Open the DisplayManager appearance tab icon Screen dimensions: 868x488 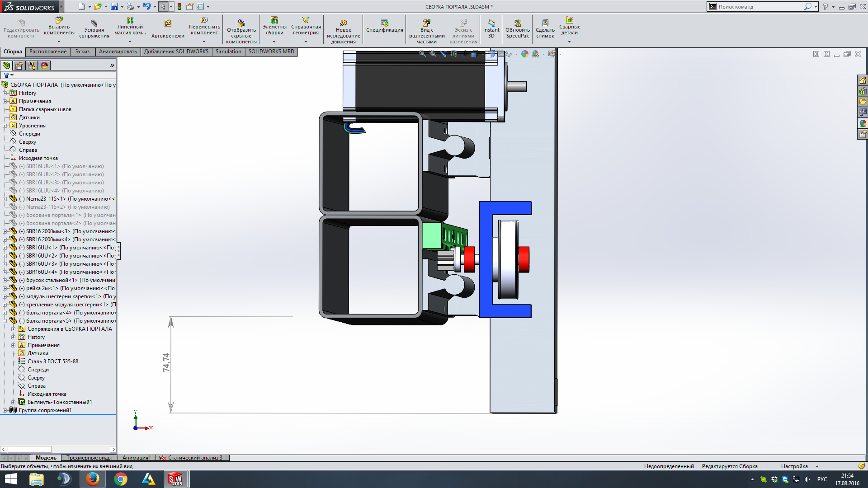pos(44,66)
